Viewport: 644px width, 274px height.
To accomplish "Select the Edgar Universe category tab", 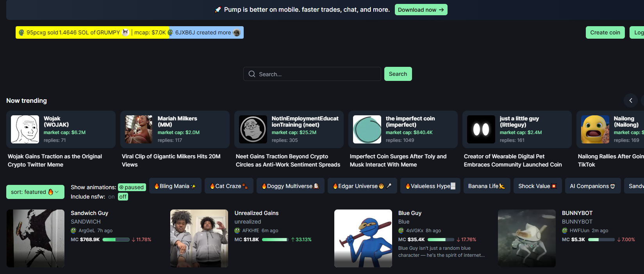I will pos(362,186).
